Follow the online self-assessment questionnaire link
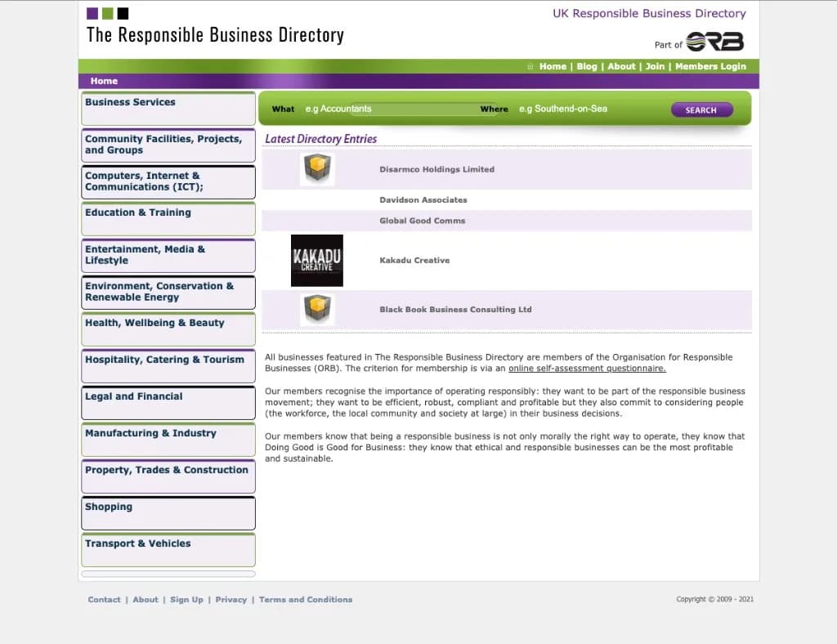The height and width of the screenshot is (644, 837). click(587, 368)
